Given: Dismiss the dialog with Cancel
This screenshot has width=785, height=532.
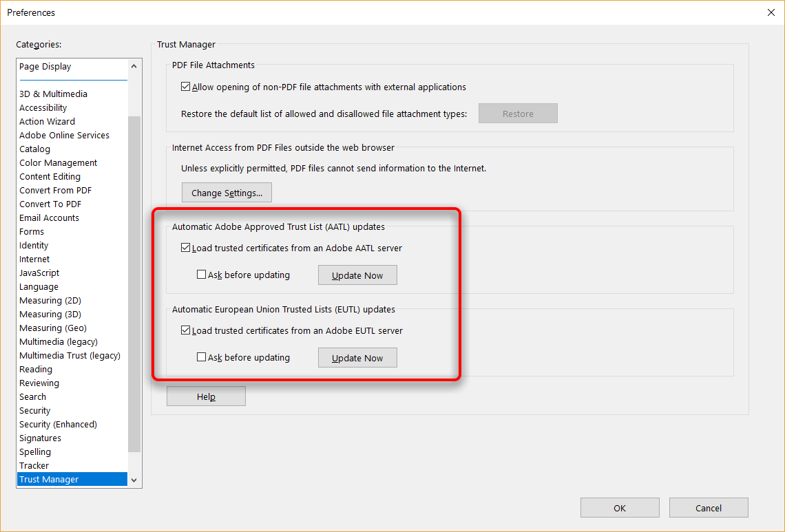Looking at the screenshot, I should pos(708,507).
